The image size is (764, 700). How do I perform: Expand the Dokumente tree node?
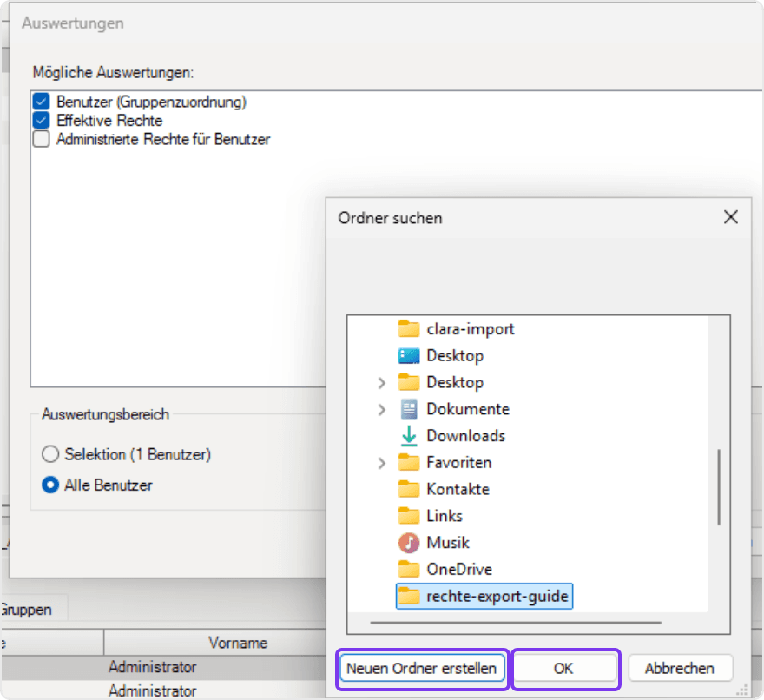[x=381, y=409]
